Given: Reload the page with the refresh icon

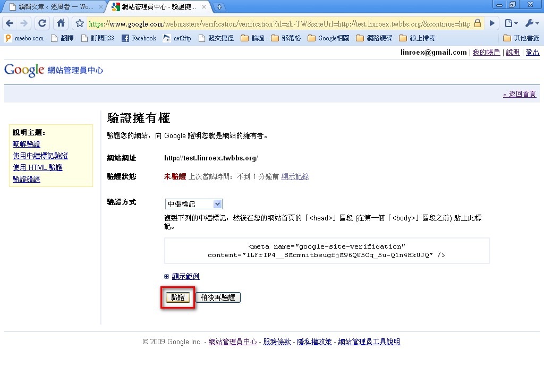Looking at the screenshot, I should click(42, 23).
